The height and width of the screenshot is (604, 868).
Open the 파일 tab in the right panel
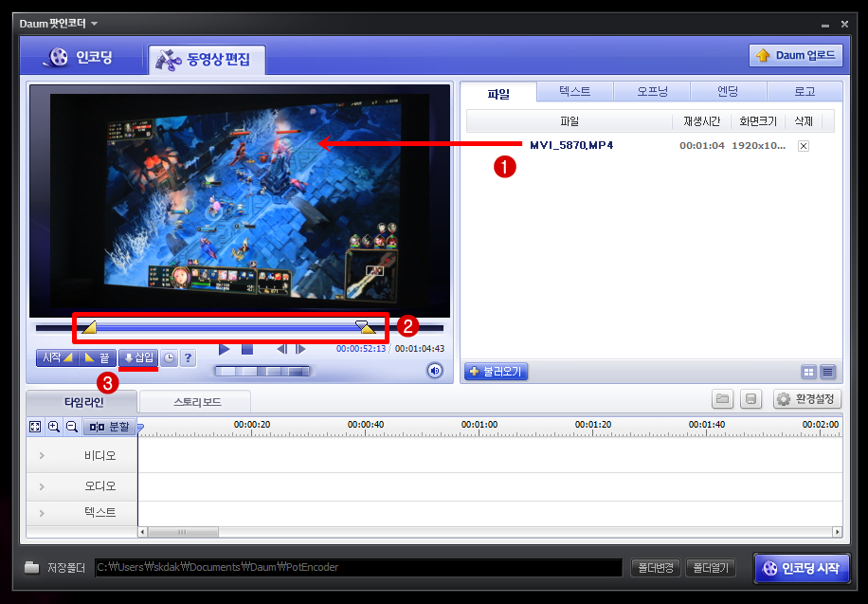(498, 93)
